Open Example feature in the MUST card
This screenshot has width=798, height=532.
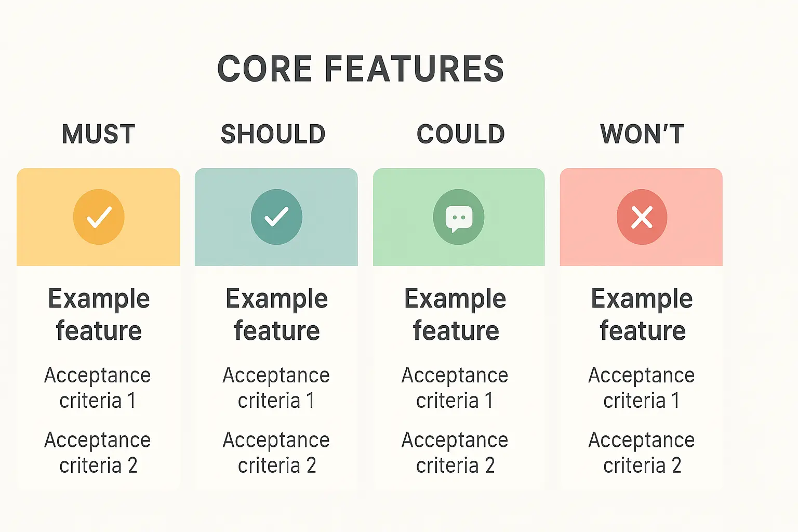pyautogui.click(x=99, y=315)
